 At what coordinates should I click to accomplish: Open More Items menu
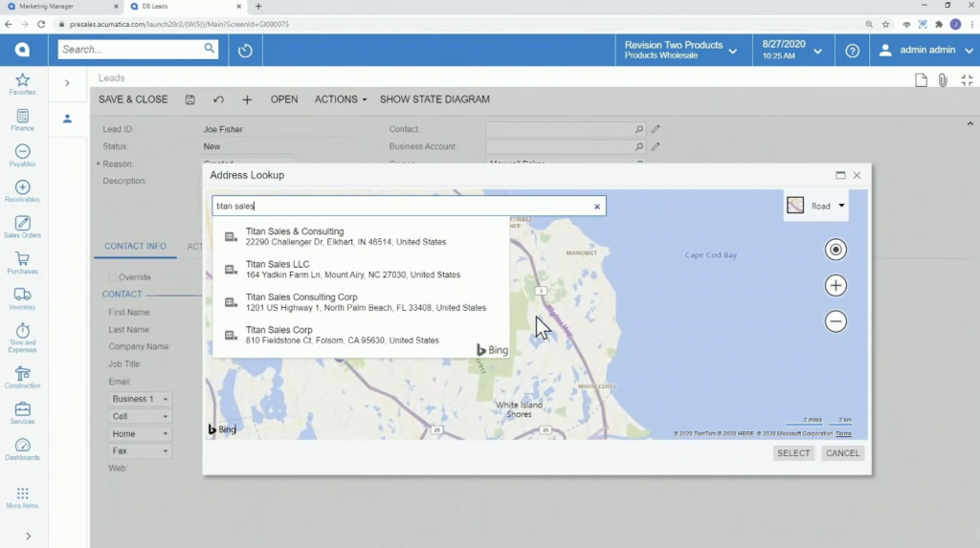(23, 498)
